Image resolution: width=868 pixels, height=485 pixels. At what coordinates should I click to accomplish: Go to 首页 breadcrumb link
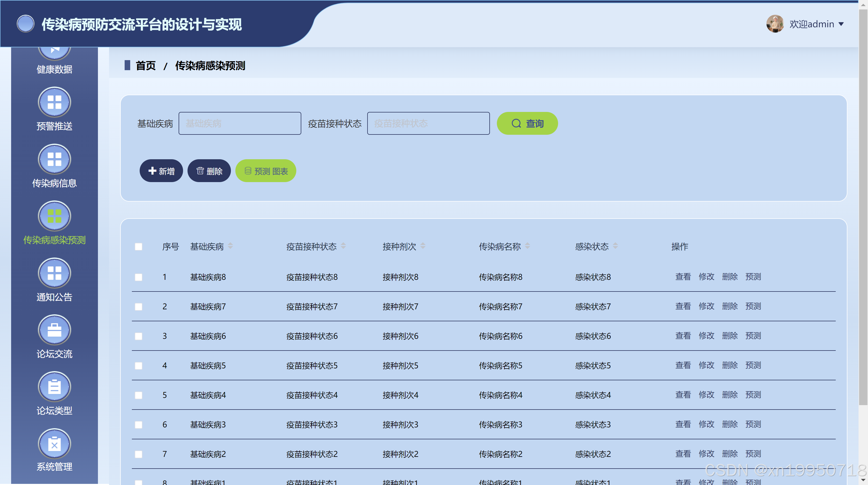(146, 65)
